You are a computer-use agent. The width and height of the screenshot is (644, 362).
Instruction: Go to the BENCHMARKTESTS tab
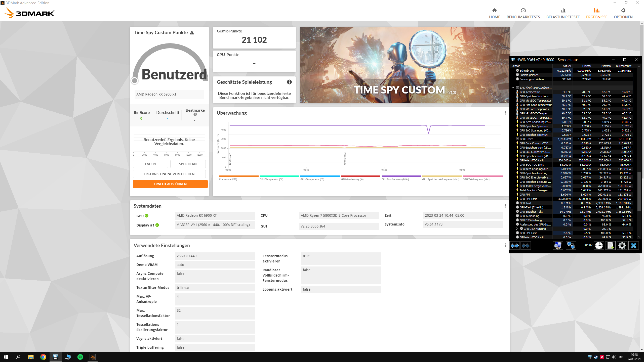[523, 13]
